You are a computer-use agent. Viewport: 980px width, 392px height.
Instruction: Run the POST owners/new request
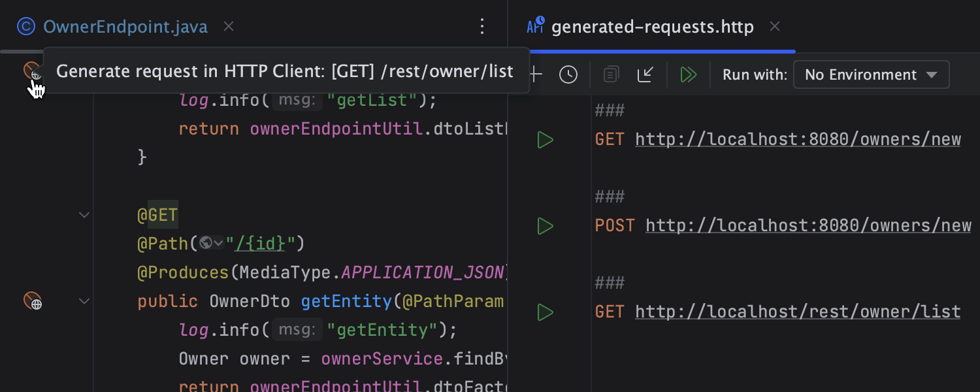point(545,226)
